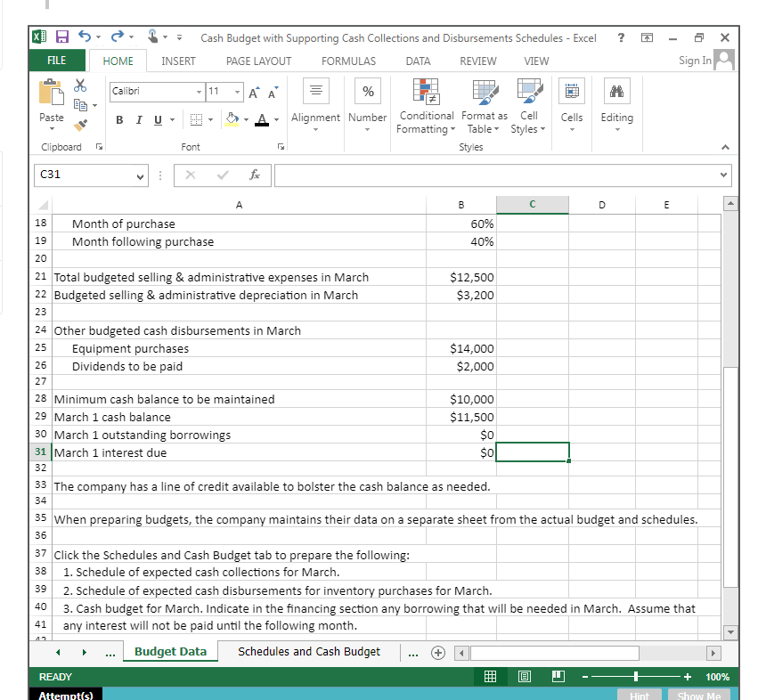
Task: Customize Quick Access Toolbar dropdown
Action: pyautogui.click(x=179, y=37)
